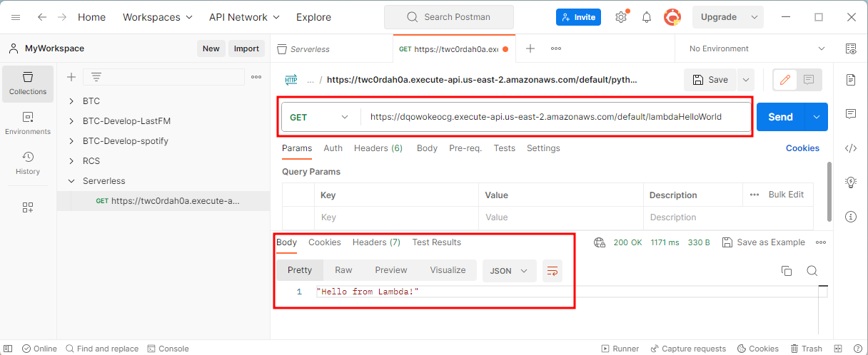Switch to Auth tab
The width and height of the screenshot is (868, 355).
333,148
